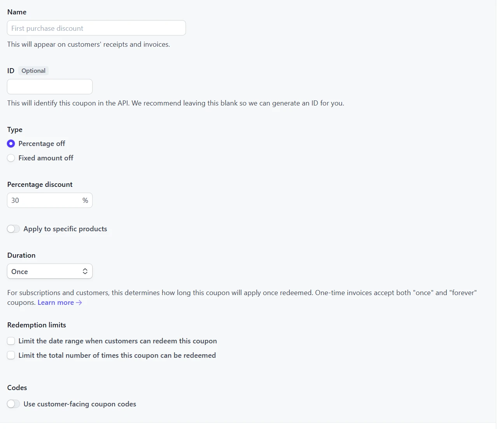This screenshot has height=429, width=504.
Task: Check the date range limit checkbox
Action: pyautogui.click(x=11, y=341)
